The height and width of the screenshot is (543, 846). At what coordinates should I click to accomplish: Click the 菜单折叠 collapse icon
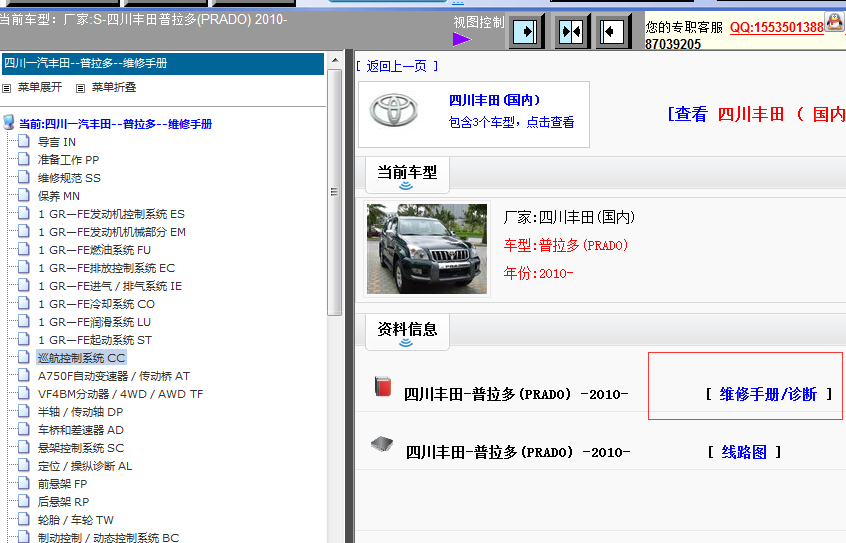[x=80, y=88]
